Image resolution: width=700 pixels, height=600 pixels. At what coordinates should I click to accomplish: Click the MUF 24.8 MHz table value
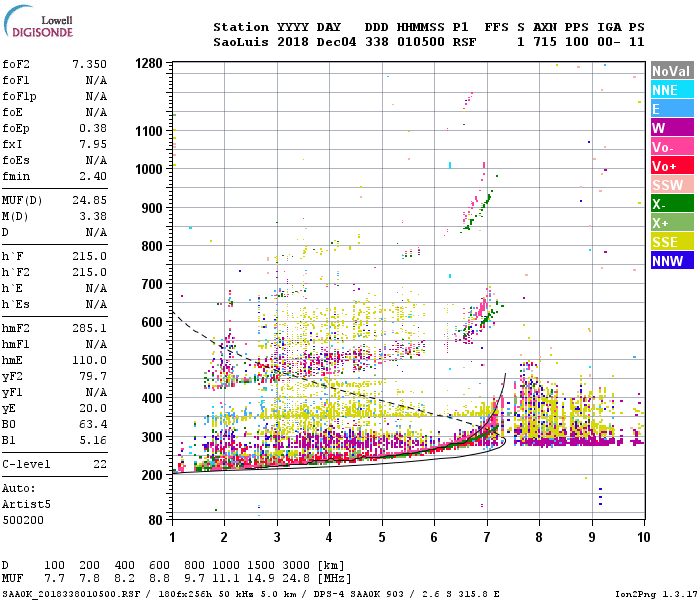296,579
